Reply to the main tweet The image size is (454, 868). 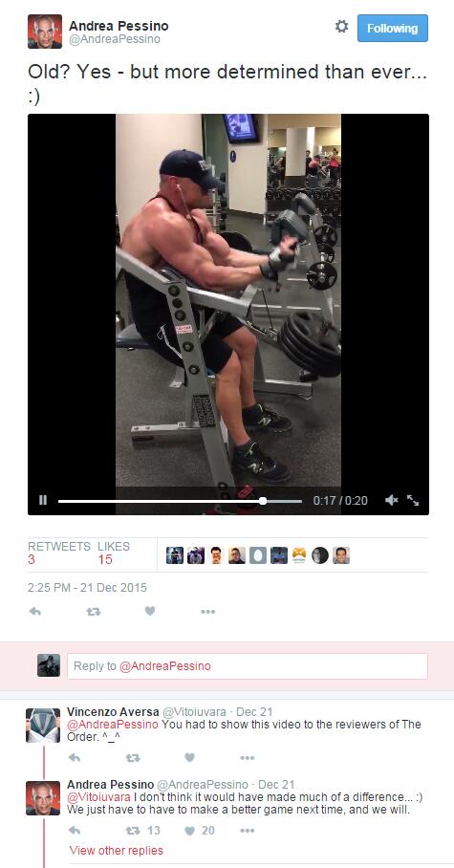click(x=34, y=612)
